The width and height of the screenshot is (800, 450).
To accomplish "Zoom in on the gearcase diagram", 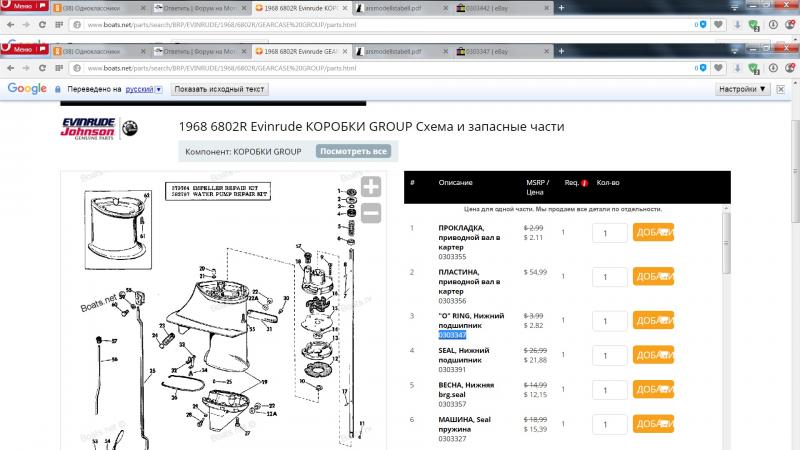I will (370, 187).
